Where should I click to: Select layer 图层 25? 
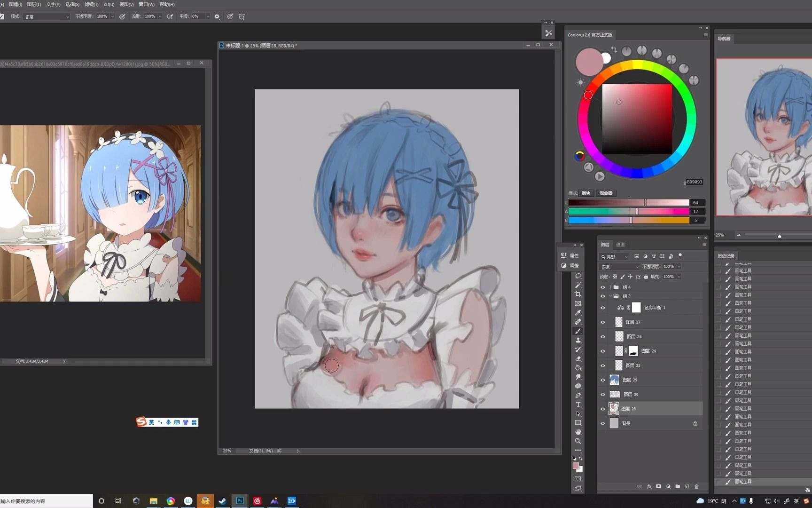click(x=656, y=365)
